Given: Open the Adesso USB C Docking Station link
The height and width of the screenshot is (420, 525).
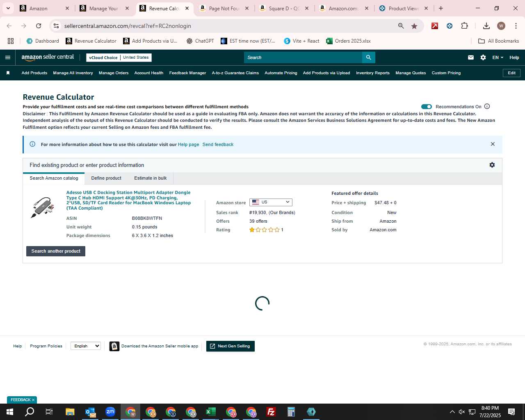Looking at the screenshot, I should (128, 200).
